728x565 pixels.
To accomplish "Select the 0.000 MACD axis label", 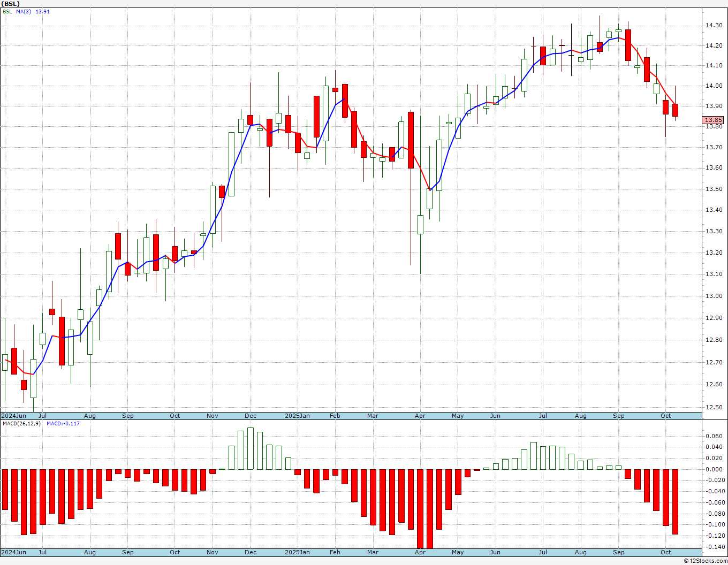I will click(714, 469).
